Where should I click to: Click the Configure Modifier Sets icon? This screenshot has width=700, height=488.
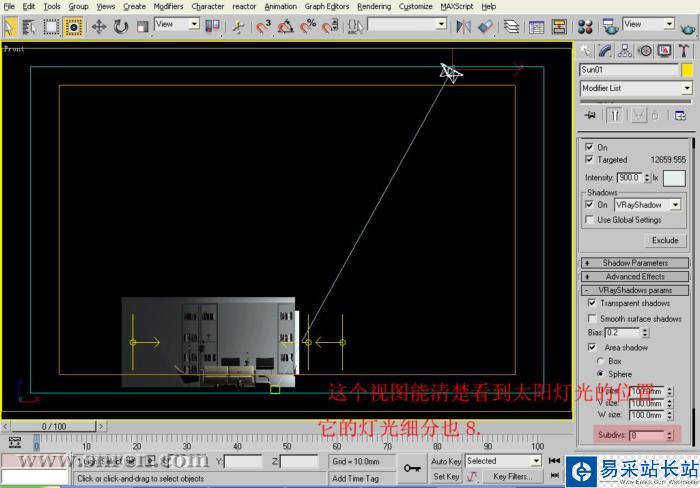click(680, 116)
